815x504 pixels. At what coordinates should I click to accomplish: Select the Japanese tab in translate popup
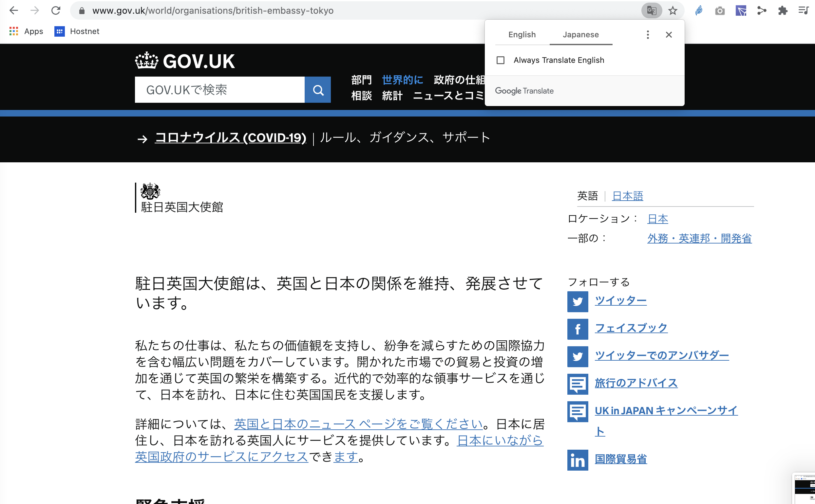pos(580,35)
